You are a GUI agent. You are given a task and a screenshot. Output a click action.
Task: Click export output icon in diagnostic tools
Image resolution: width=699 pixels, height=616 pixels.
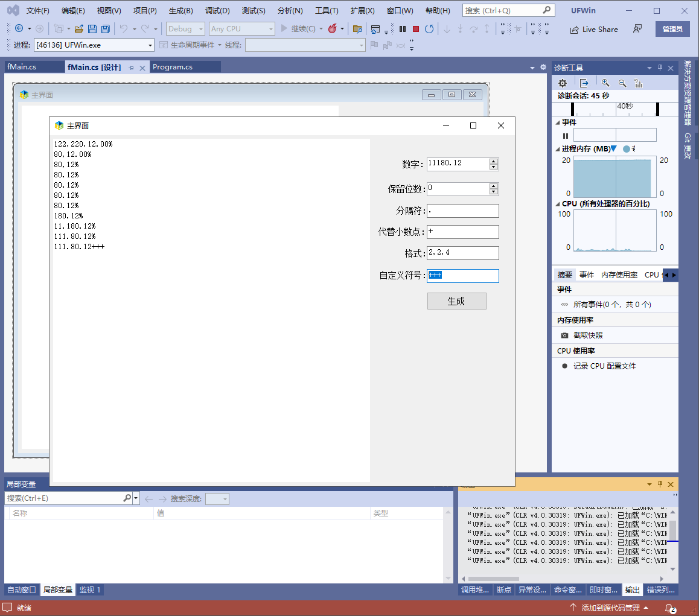pyautogui.click(x=584, y=83)
